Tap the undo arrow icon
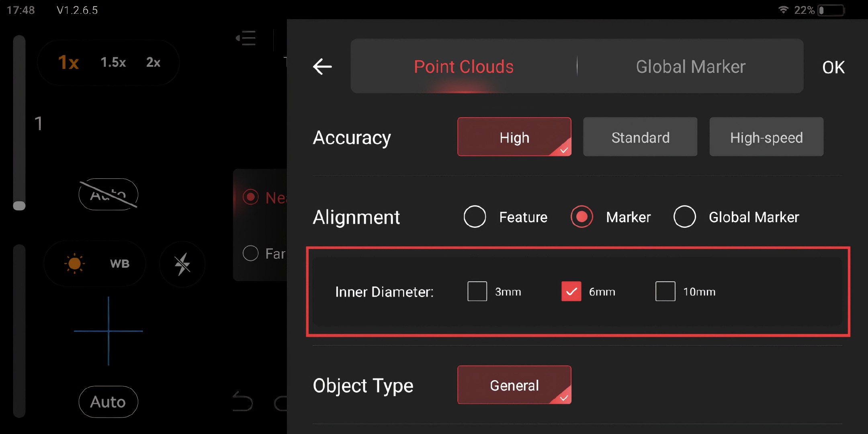 243,401
